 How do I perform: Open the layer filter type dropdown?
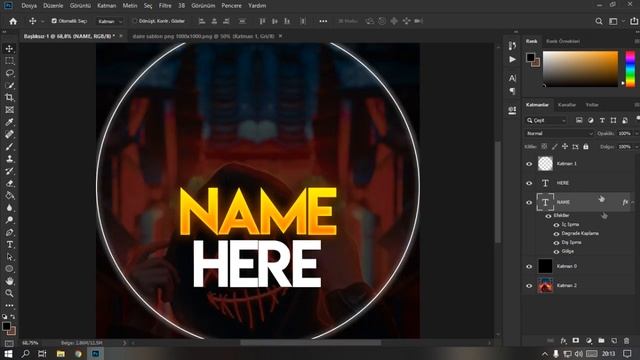click(546, 120)
